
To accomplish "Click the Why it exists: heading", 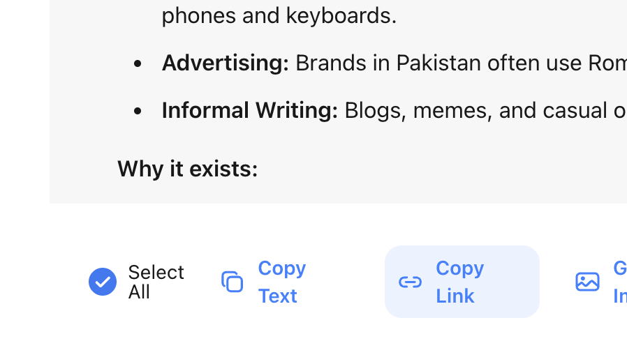I will tap(188, 169).
